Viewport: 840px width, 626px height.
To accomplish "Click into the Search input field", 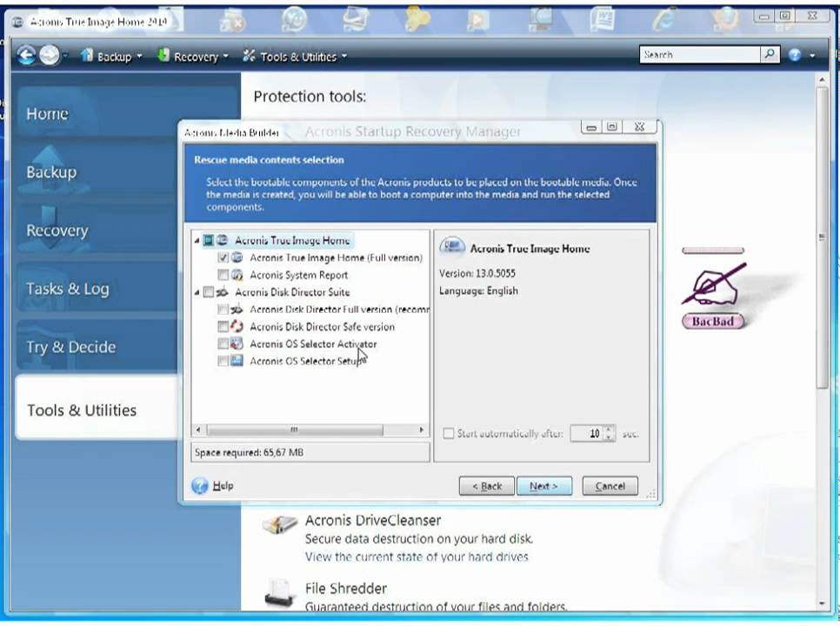I will tap(700, 55).
